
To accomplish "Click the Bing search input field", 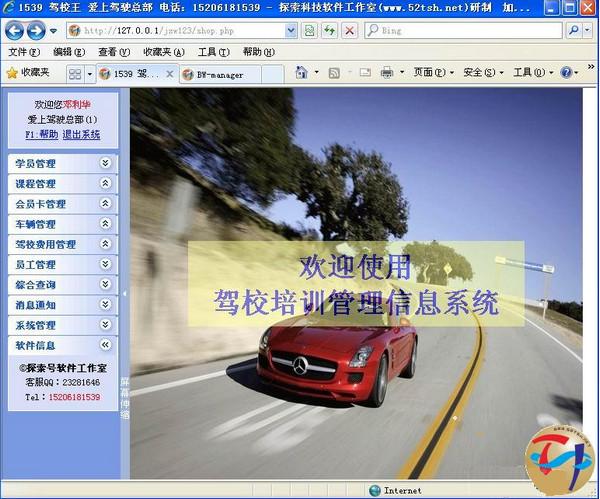I will 470,30.
